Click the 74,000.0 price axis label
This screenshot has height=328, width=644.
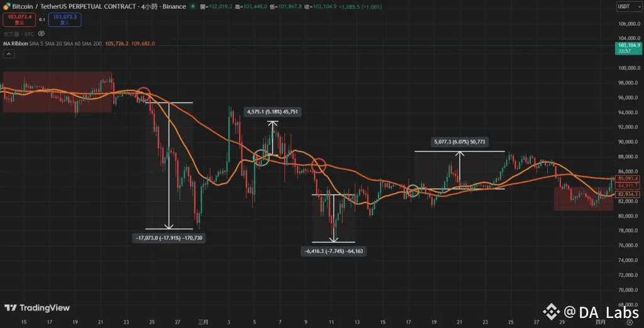point(628,260)
